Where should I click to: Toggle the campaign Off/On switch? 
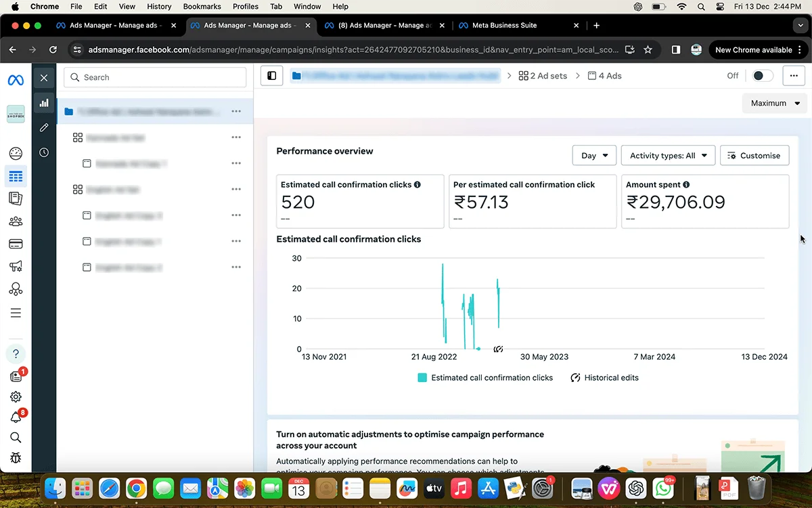pyautogui.click(x=762, y=76)
